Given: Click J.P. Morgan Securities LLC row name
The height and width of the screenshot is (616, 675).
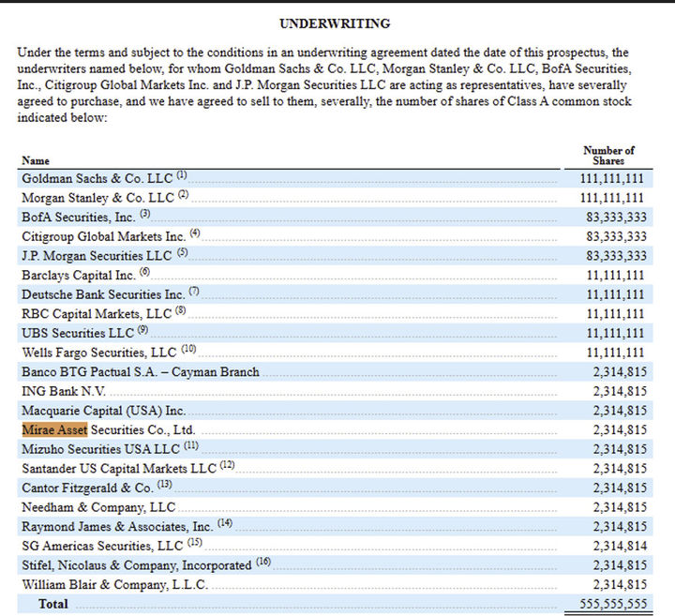Looking at the screenshot, I should (97, 256).
